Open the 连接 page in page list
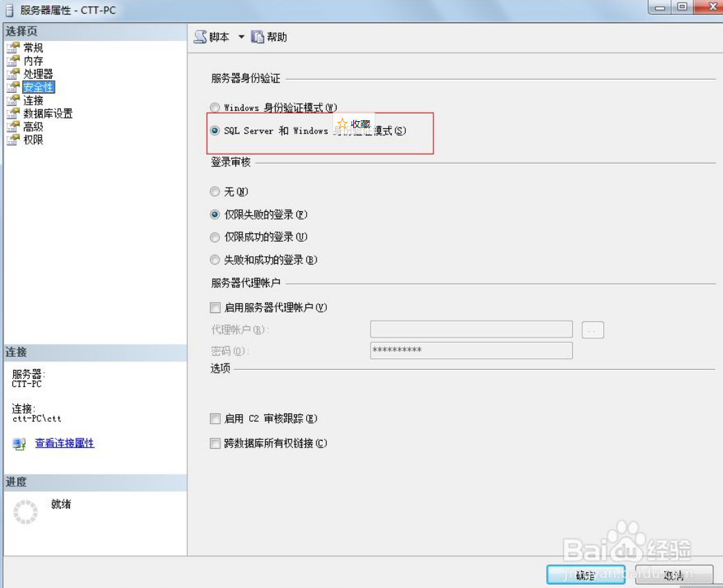Viewport: 723px width, 588px height. (33, 100)
